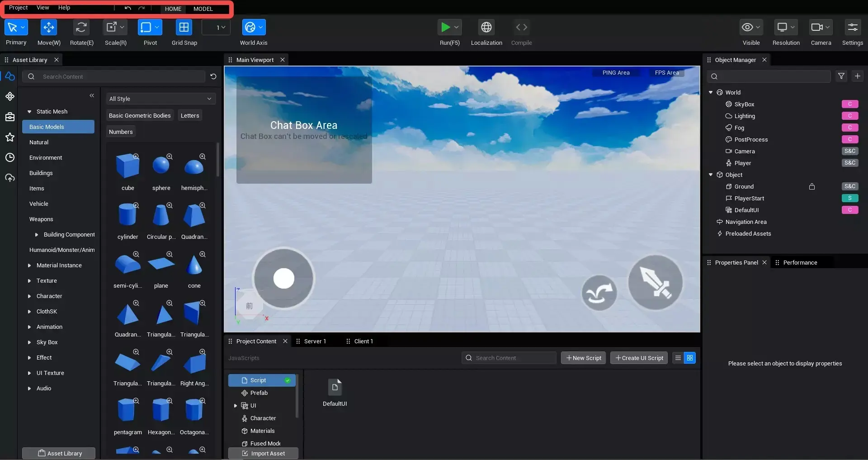This screenshot has height=460, width=868.
Task: Toggle the PlayerStart S tag
Action: [x=850, y=198]
